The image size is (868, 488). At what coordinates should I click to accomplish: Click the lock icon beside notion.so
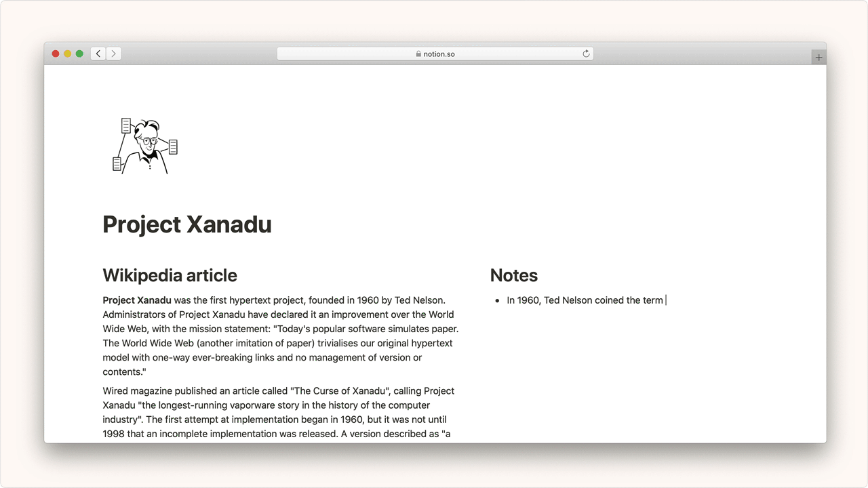click(x=419, y=54)
